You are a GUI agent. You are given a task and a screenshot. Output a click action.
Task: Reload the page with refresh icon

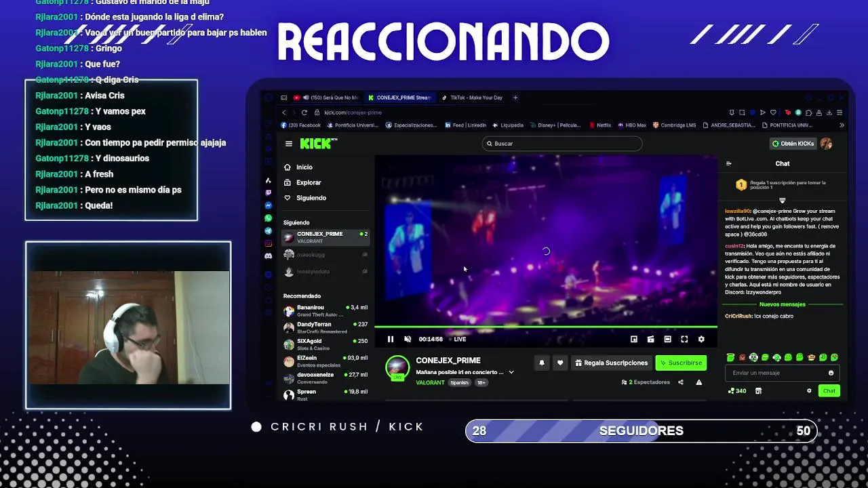(x=304, y=113)
